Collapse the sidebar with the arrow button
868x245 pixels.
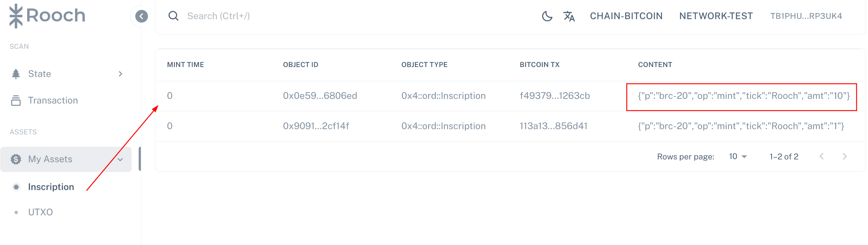pyautogui.click(x=141, y=16)
